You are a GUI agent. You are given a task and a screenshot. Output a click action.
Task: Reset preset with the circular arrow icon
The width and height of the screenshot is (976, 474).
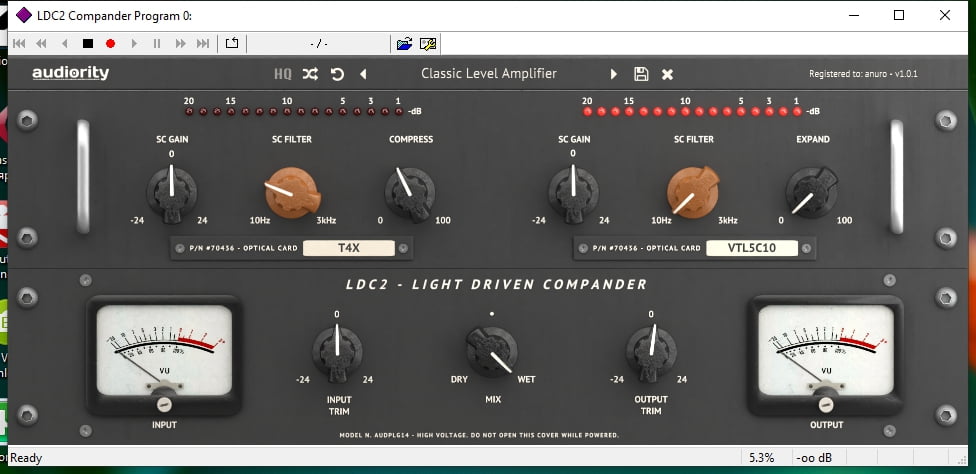coord(337,74)
